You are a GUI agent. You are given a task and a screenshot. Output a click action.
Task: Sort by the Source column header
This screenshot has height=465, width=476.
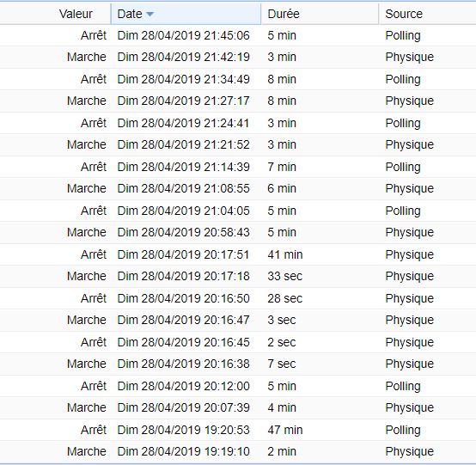tap(427, 14)
